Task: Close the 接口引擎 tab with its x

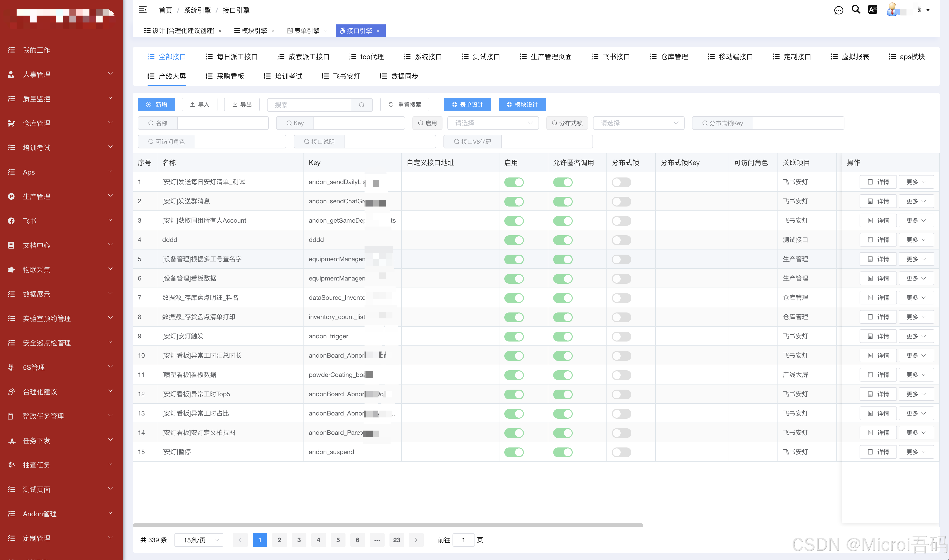Action: coord(378,31)
